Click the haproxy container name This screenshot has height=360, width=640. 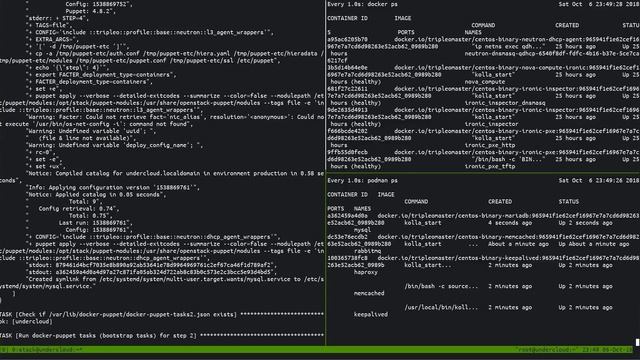click(x=366, y=272)
